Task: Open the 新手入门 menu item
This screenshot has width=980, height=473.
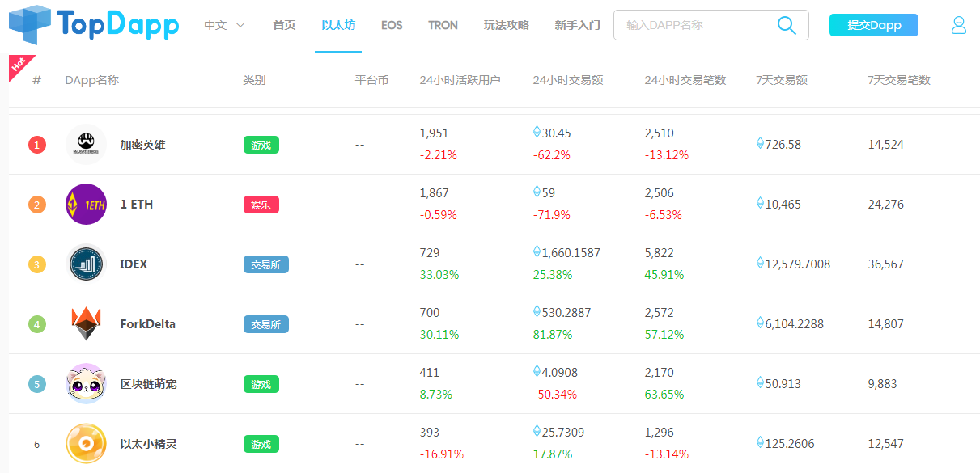Action: pyautogui.click(x=578, y=25)
